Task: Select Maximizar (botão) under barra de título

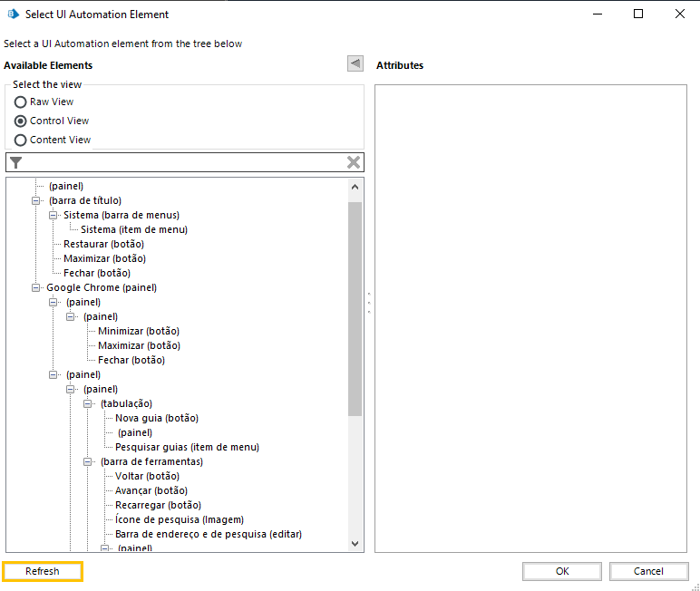Action: click(104, 258)
